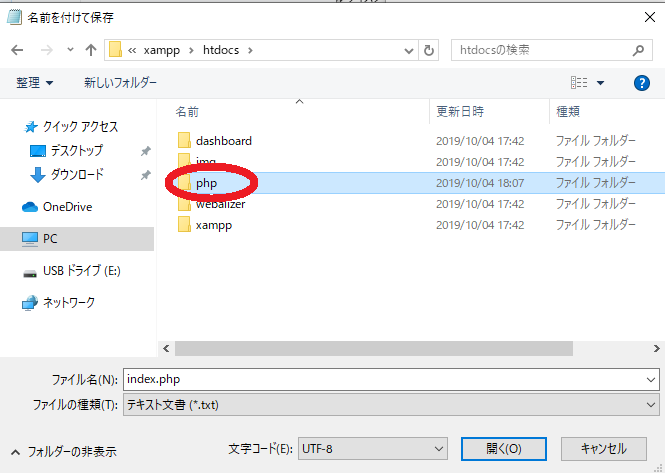665x473 pixels.
Task: Click the xampp folder icon in list
Action: coord(184,224)
